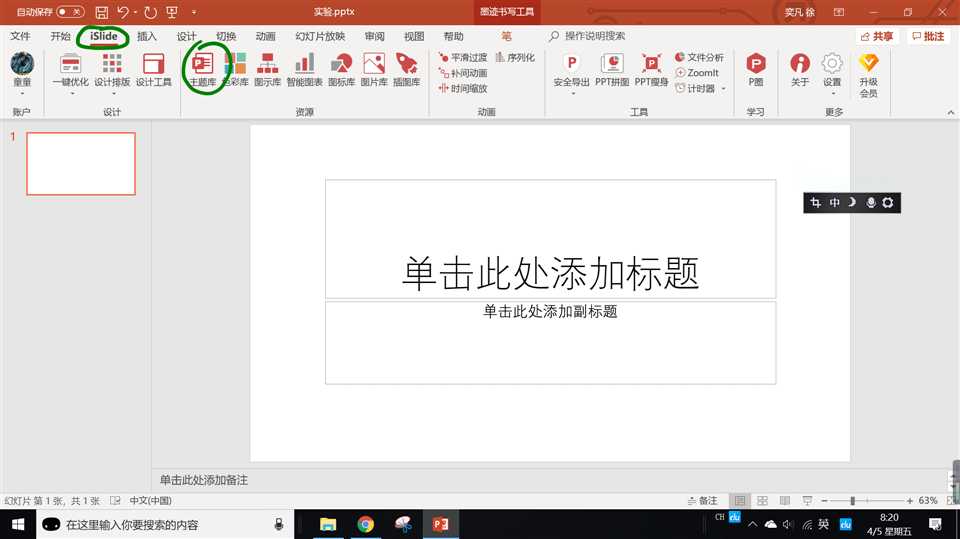Viewport: 960px width, 539px height.
Task: Start slideshow from quick access toolbar
Action: point(172,12)
